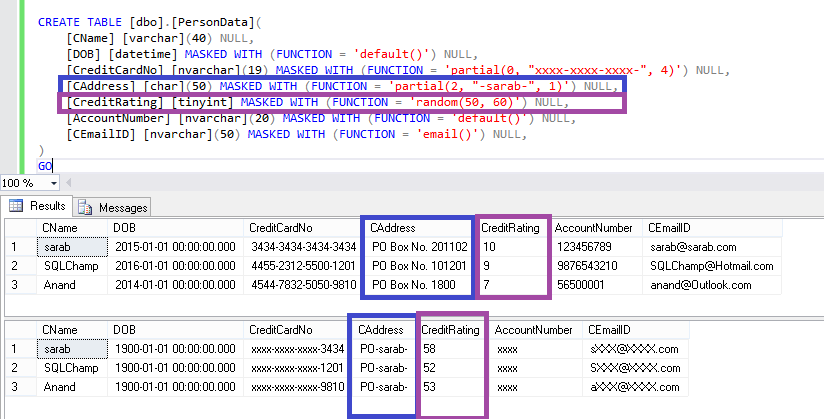
Task: Select the CreditRating cell showing 7
Action: [513, 285]
